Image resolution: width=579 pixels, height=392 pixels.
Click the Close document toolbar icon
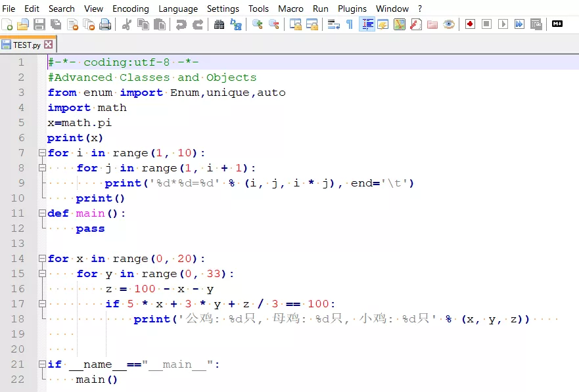tap(73, 25)
